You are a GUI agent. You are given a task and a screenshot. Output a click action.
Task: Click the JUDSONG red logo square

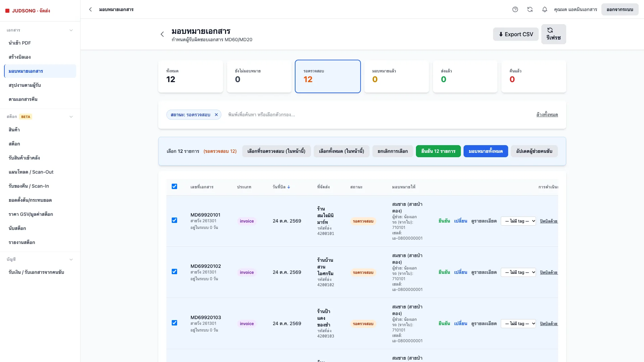click(7, 11)
